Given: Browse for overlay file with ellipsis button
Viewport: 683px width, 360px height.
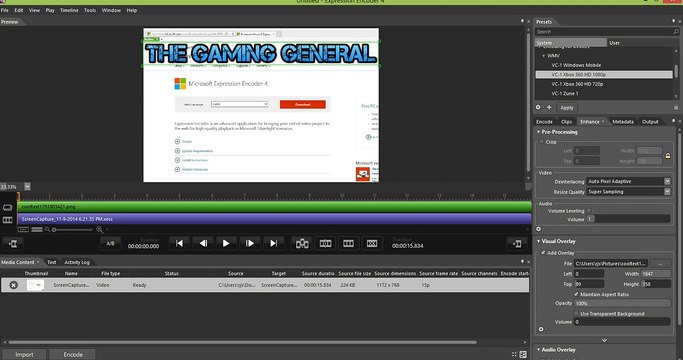Looking at the screenshot, I should (660, 263).
